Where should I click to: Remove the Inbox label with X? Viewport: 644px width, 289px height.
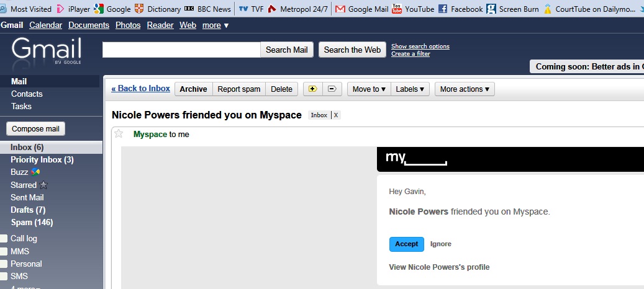pos(336,115)
